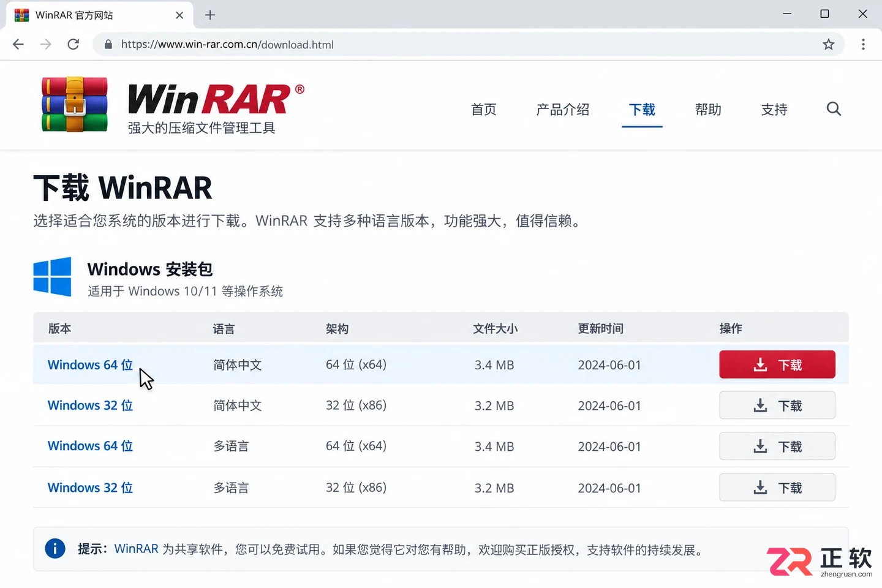Click the 版本 column header
This screenshot has height=588, width=882.
click(59, 329)
